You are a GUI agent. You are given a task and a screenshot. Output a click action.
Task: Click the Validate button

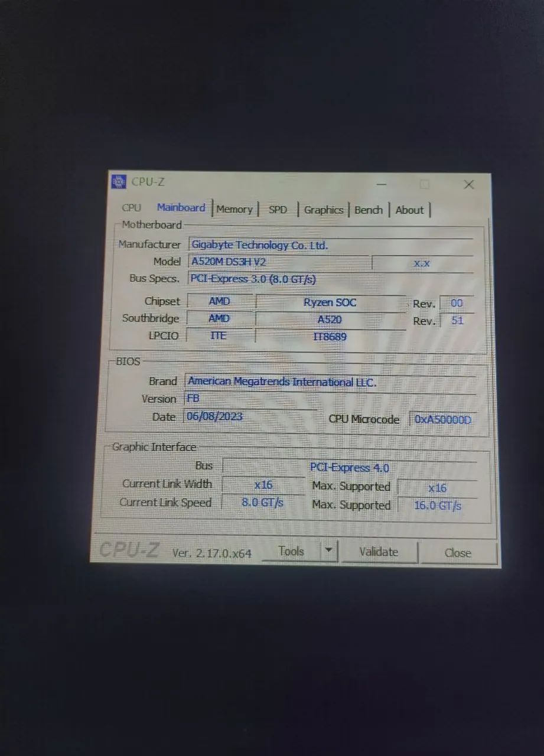click(x=379, y=552)
